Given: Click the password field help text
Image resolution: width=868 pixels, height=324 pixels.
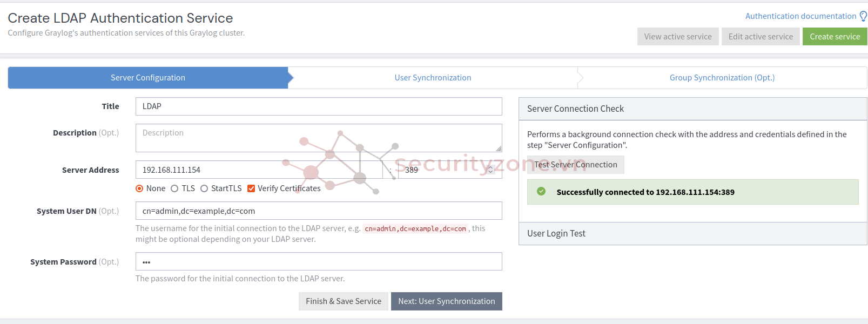Looking at the screenshot, I should pos(240,279).
